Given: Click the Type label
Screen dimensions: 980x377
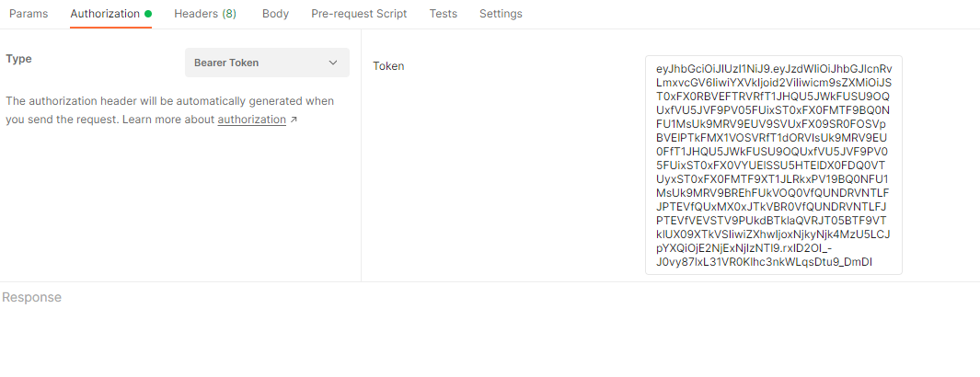Looking at the screenshot, I should (18, 59).
